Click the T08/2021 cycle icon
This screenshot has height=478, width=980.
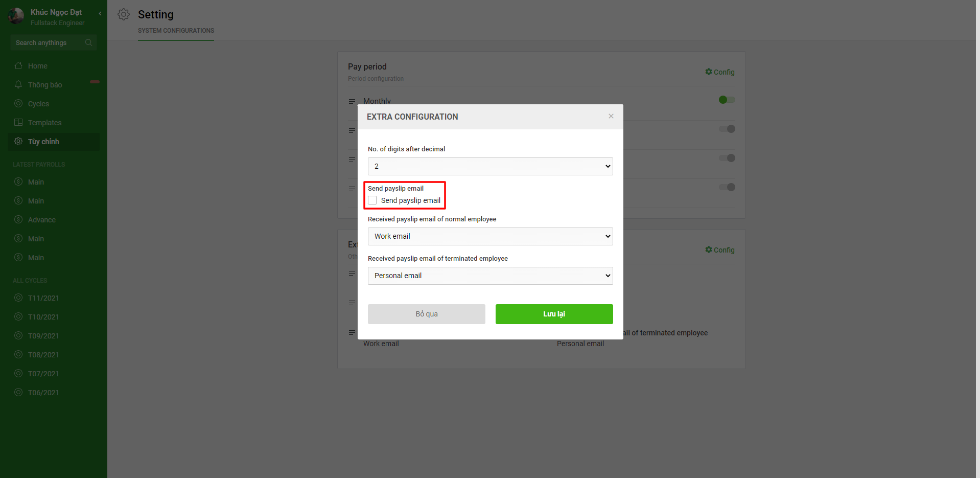click(18, 354)
